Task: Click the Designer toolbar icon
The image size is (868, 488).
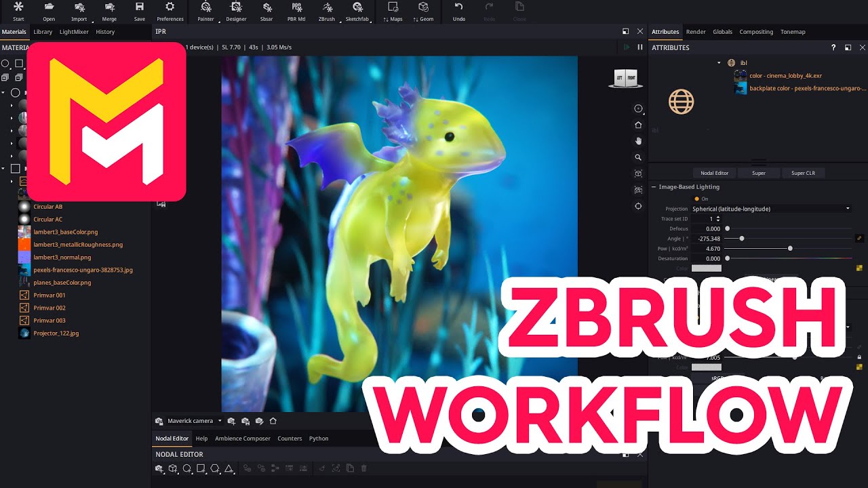Action: click(x=236, y=7)
